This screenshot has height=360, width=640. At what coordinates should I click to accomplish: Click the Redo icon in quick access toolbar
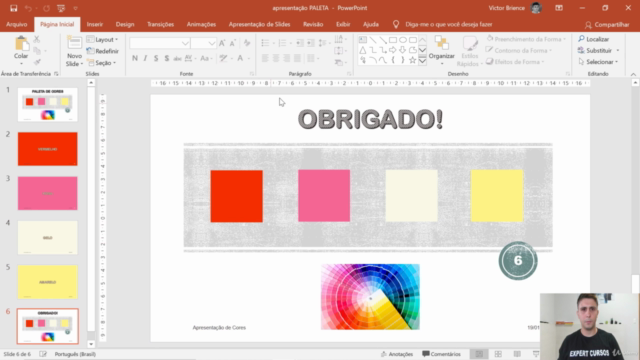(47, 8)
